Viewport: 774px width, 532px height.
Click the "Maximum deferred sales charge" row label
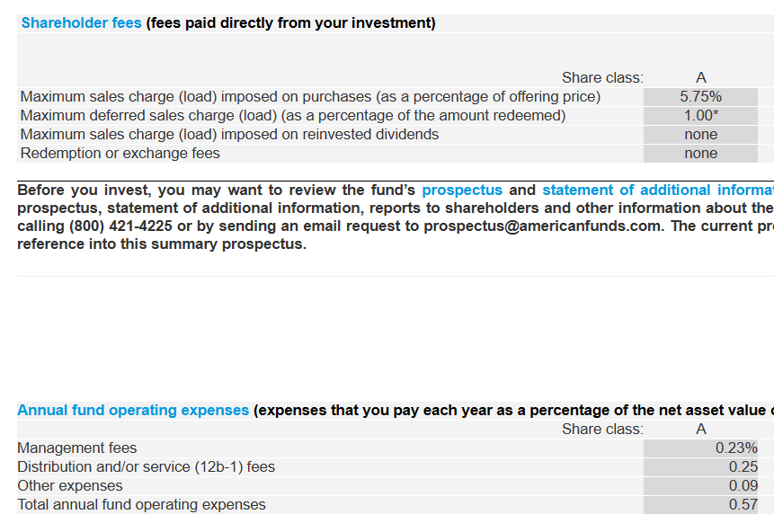click(292, 116)
